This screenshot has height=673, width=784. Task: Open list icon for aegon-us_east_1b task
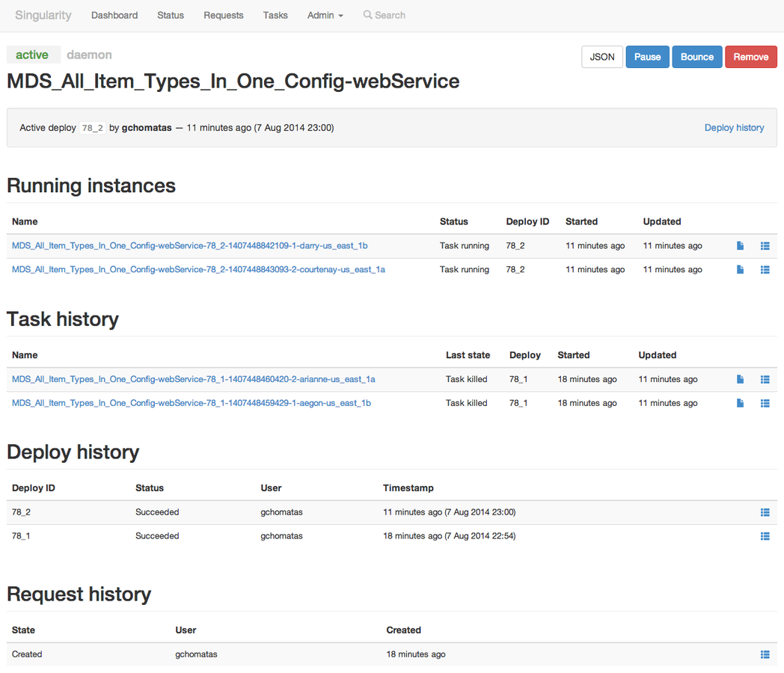click(765, 403)
